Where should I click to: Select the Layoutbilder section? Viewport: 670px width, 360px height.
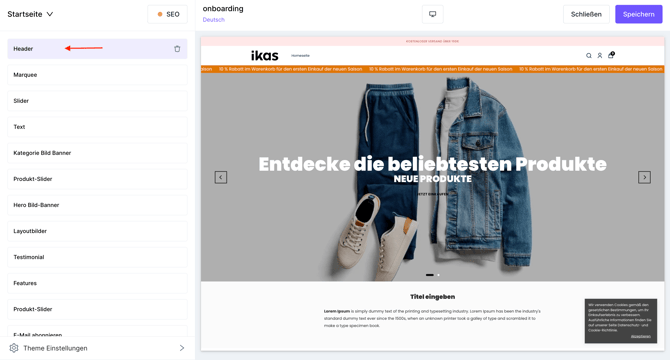pyautogui.click(x=97, y=231)
